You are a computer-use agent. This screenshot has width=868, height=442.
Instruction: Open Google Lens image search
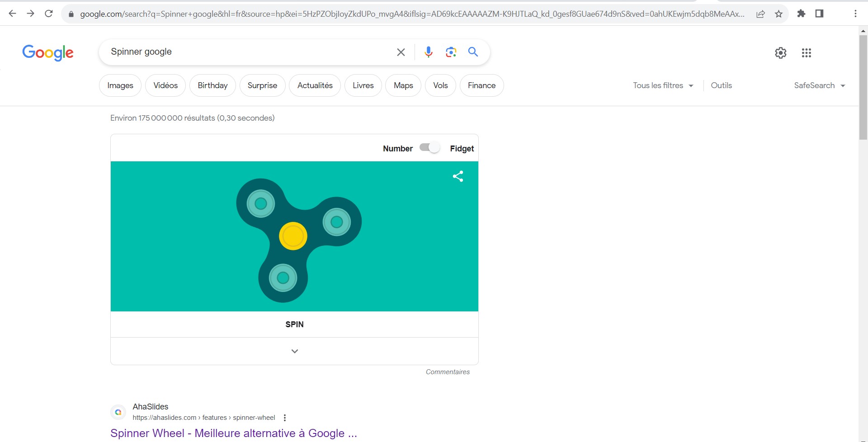coord(451,52)
